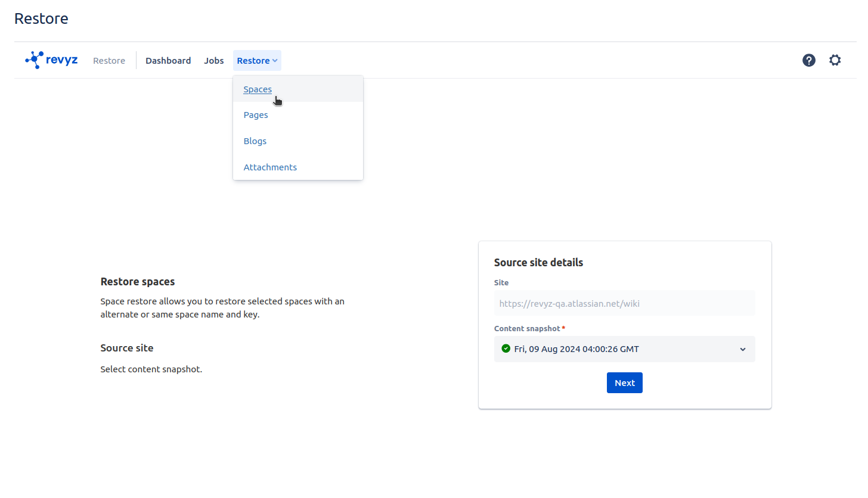Screen dimensions: 868x498
Task: Click the Site URL input field
Action: [624, 303]
